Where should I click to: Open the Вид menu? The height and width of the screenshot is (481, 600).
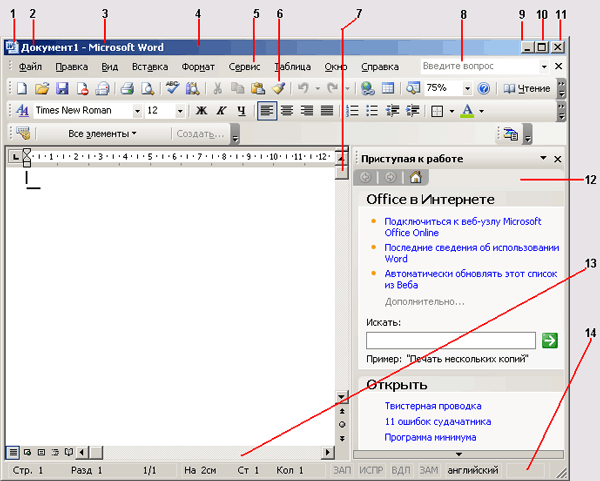pyautogui.click(x=109, y=67)
